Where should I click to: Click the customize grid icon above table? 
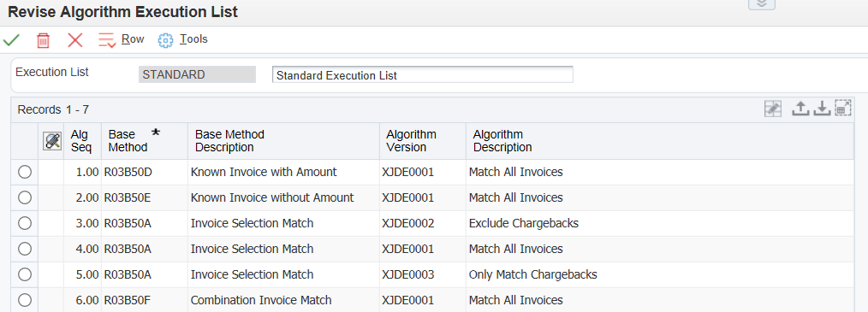point(773,109)
